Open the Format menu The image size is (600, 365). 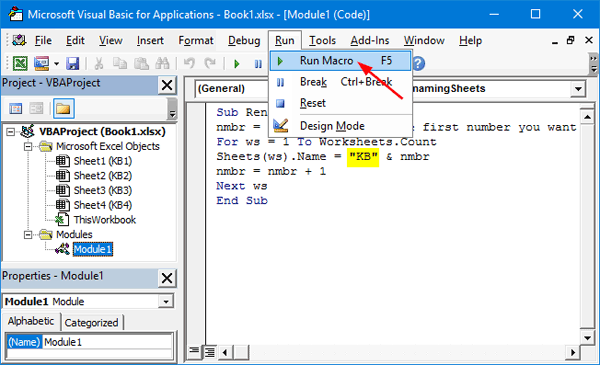196,40
